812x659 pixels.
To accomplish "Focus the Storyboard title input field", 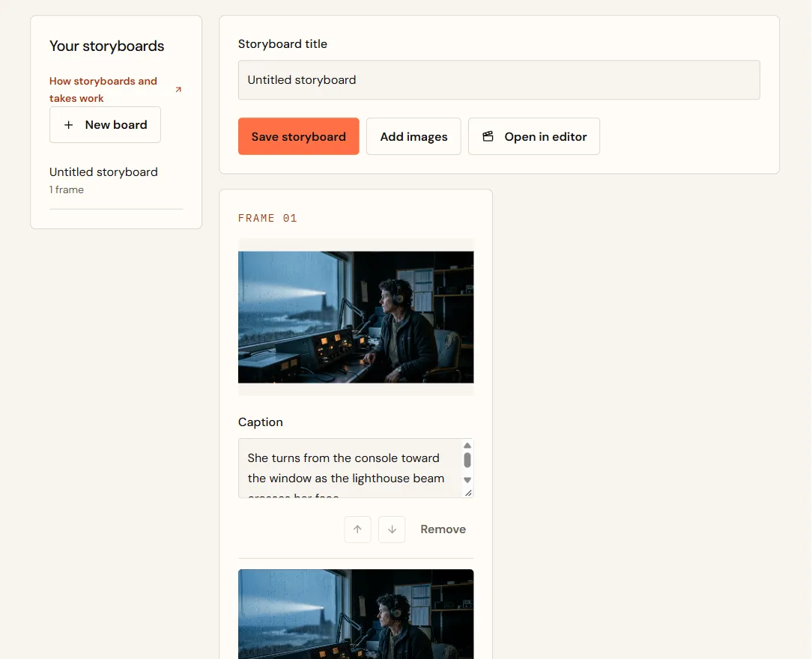I will point(499,79).
